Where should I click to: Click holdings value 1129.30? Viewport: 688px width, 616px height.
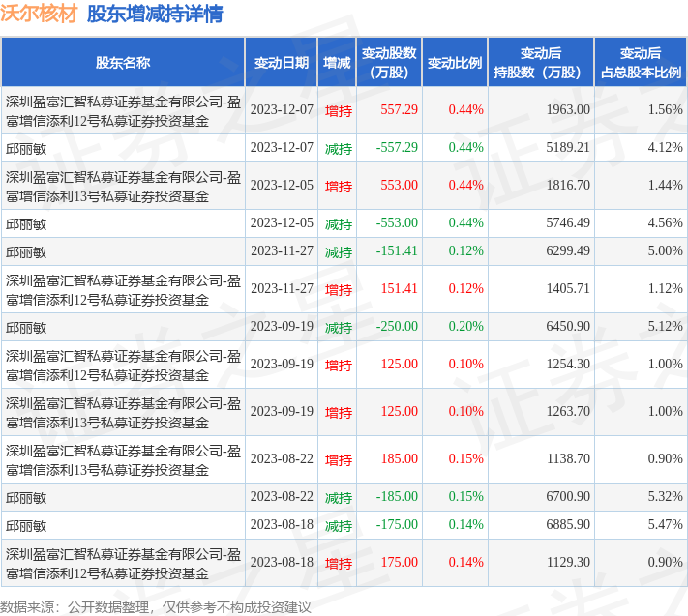click(568, 562)
